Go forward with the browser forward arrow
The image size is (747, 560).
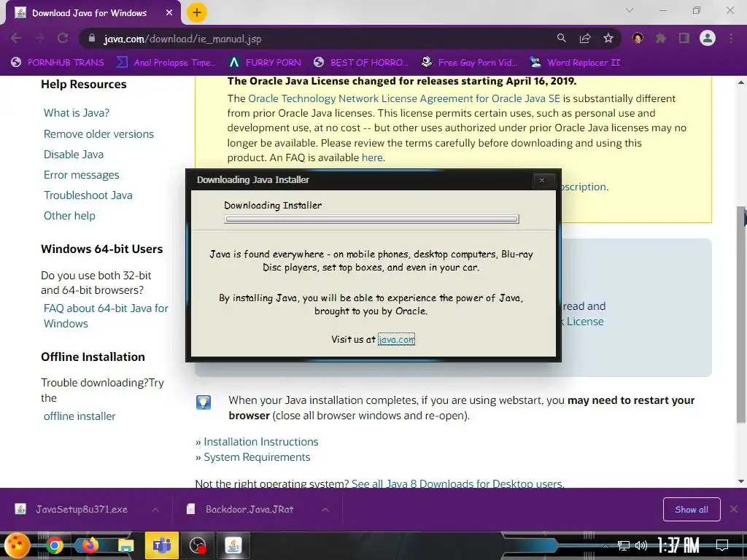click(x=39, y=39)
